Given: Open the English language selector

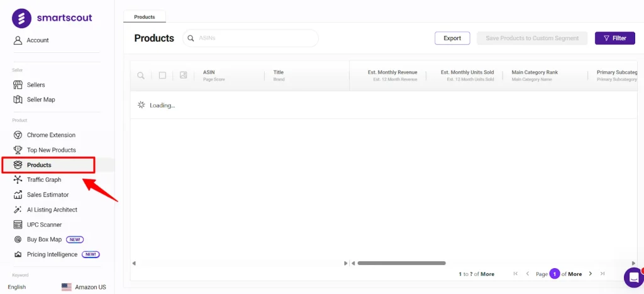Looking at the screenshot, I should [17, 287].
